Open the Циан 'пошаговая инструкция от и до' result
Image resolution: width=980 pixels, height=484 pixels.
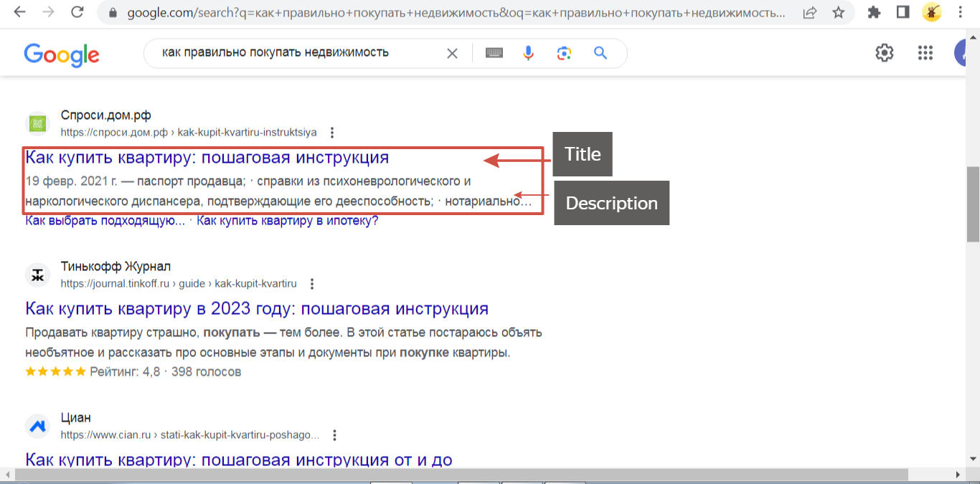point(239,460)
